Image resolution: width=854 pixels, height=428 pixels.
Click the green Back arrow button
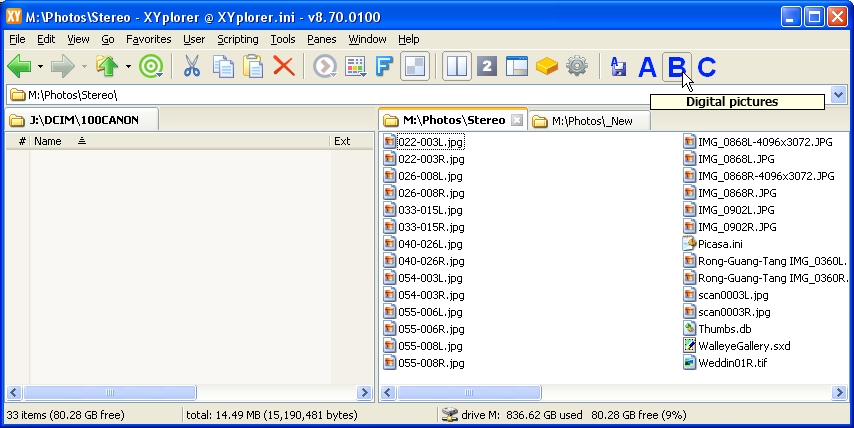19,67
